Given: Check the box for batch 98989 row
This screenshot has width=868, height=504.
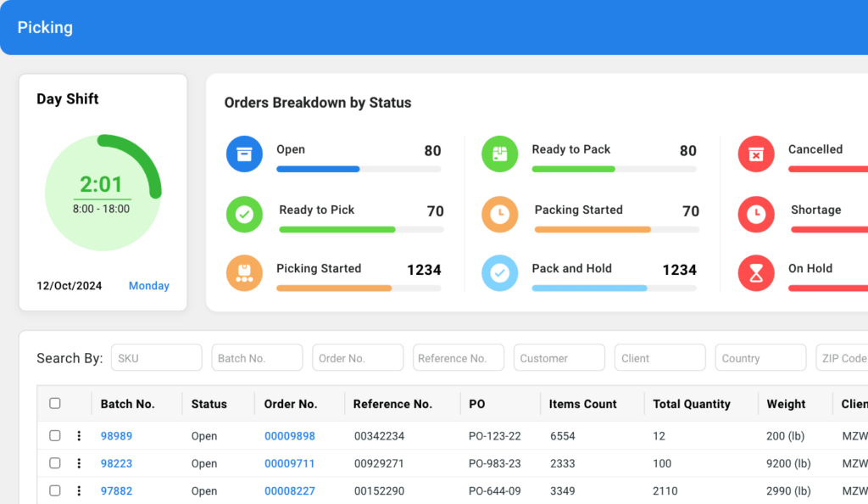Looking at the screenshot, I should pos(55,435).
